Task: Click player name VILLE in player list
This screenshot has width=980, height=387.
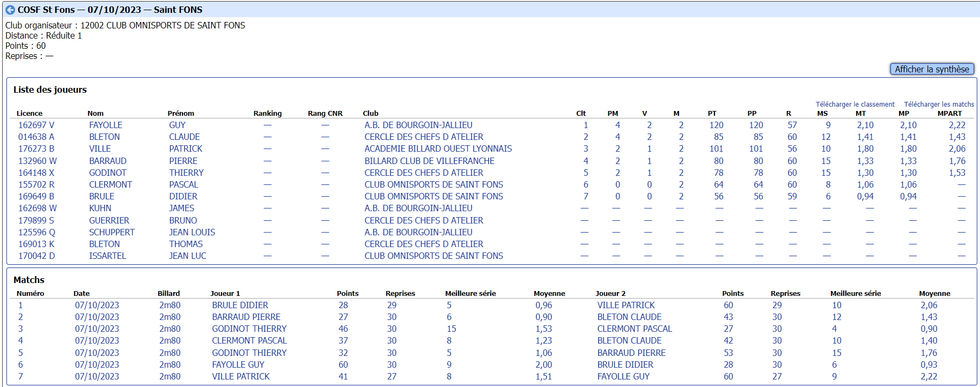Action: click(100, 148)
